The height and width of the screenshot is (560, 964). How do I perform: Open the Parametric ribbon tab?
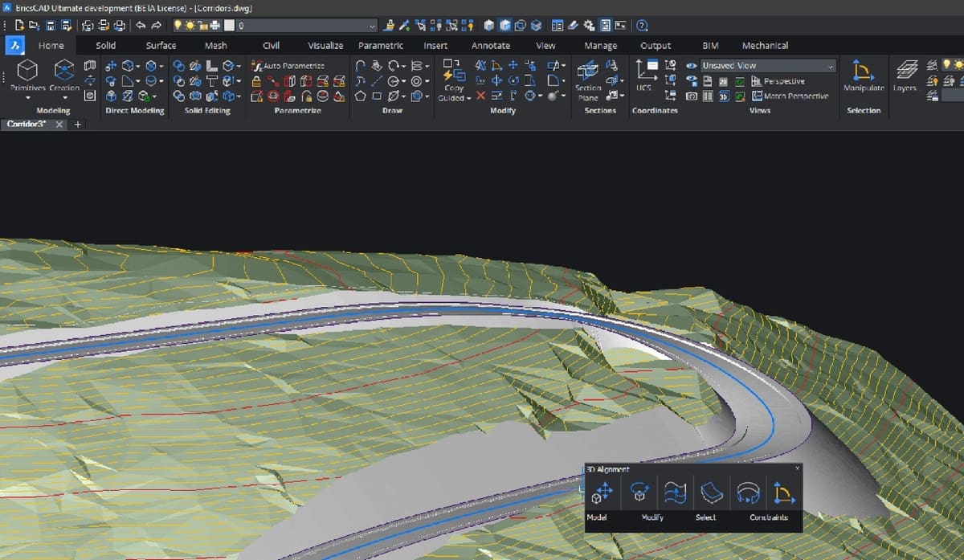pyautogui.click(x=381, y=46)
